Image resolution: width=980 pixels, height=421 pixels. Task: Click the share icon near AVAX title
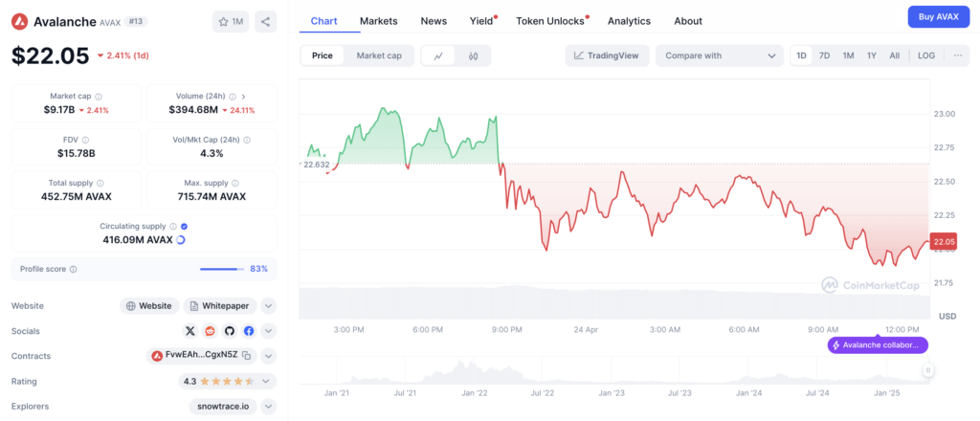(x=266, y=22)
